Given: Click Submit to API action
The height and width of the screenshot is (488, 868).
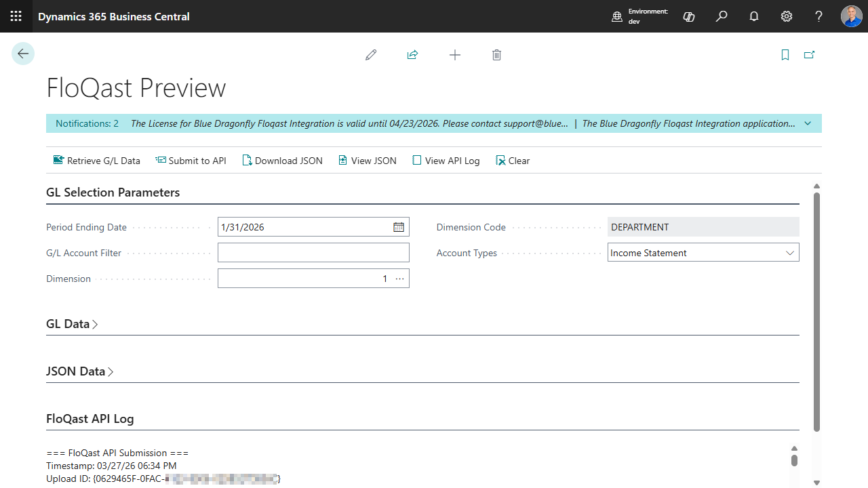Looking at the screenshot, I should point(191,161).
